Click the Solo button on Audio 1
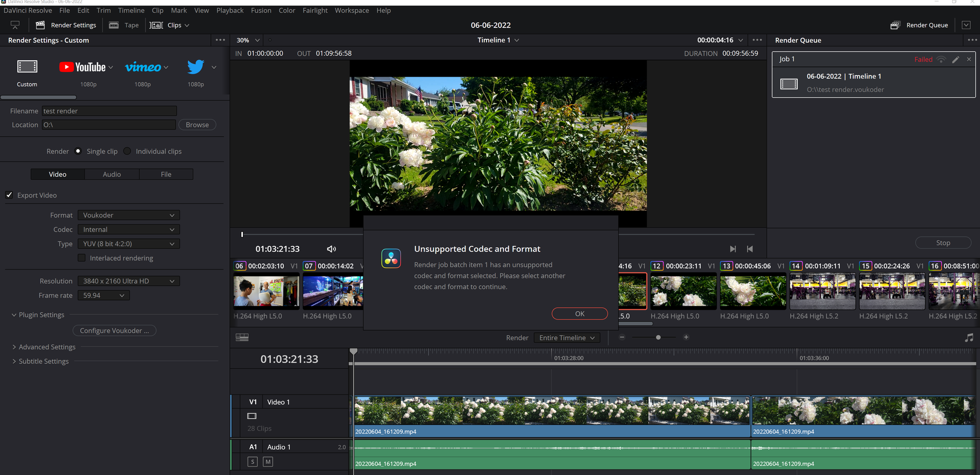Image resolution: width=980 pixels, height=475 pixels. [253, 462]
